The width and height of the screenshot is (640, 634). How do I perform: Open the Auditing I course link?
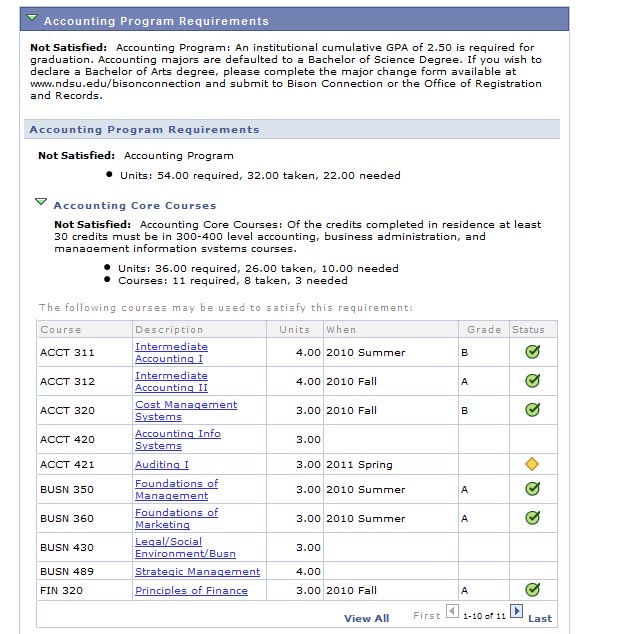tap(162, 465)
